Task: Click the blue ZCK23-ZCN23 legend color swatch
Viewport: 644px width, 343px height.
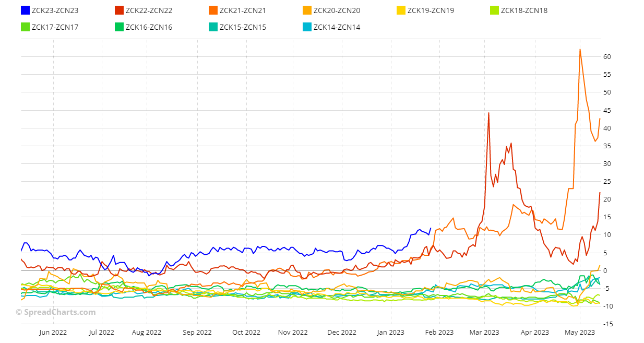Action: pos(25,10)
